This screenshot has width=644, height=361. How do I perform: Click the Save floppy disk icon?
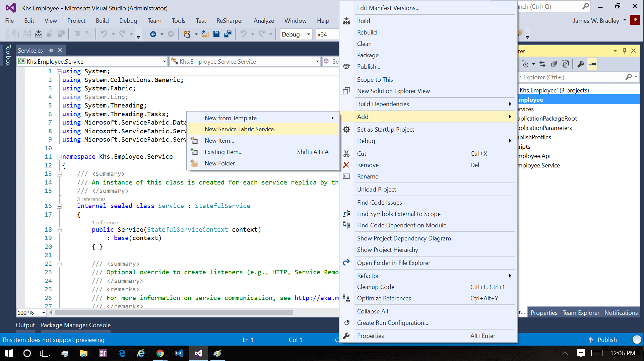click(216, 34)
